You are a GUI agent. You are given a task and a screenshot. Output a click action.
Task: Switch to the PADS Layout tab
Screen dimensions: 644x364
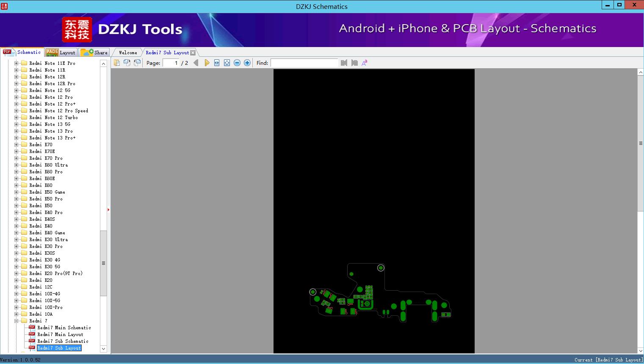coord(61,53)
